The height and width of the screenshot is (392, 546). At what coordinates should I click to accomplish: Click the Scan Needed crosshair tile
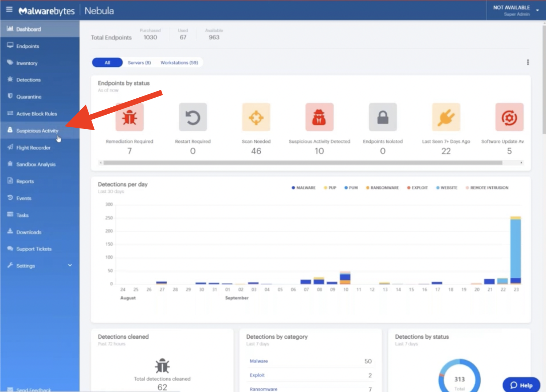[x=256, y=117]
